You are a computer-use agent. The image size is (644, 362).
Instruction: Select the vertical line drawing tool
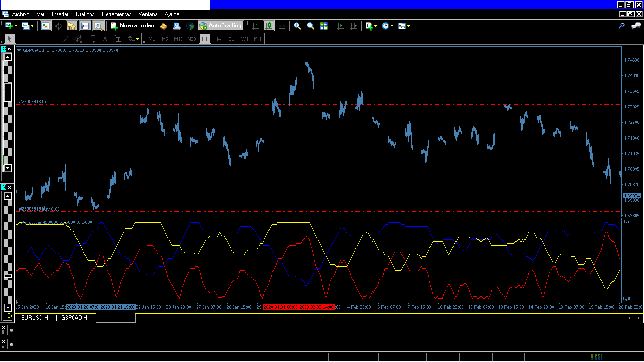click(x=39, y=39)
